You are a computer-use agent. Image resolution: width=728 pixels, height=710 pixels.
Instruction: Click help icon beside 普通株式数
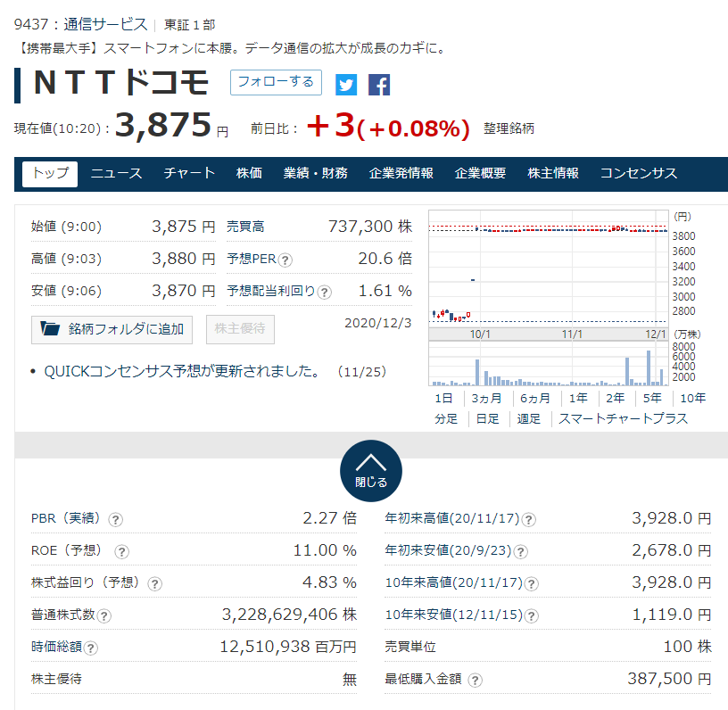pyautogui.click(x=104, y=615)
